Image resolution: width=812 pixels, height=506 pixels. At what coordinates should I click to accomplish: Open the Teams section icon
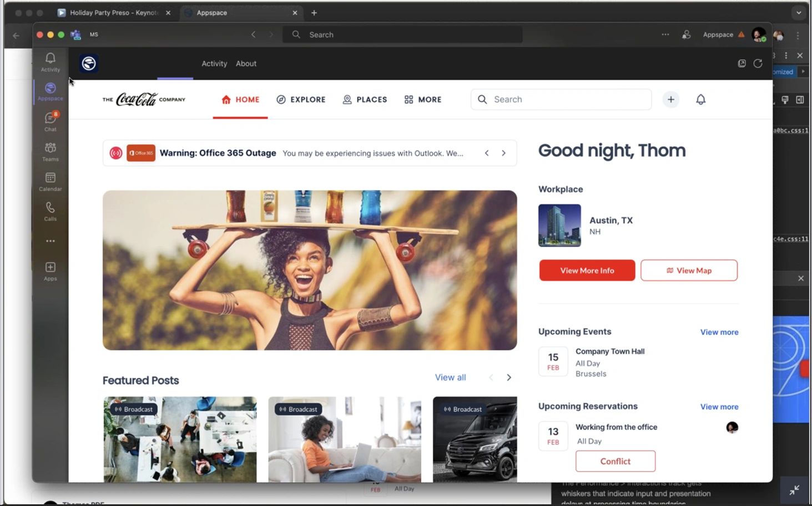coord(50,151)
